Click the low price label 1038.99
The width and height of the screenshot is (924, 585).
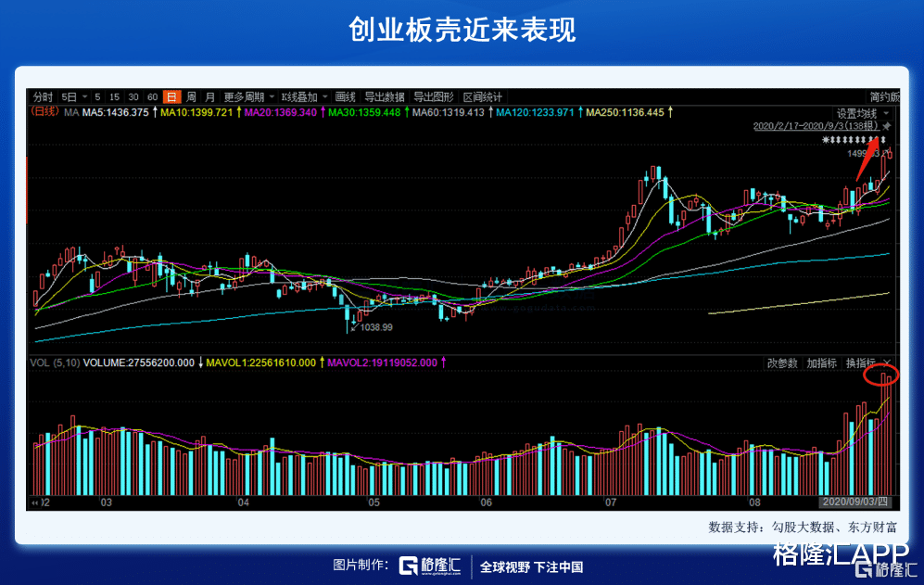coord(376,327)
